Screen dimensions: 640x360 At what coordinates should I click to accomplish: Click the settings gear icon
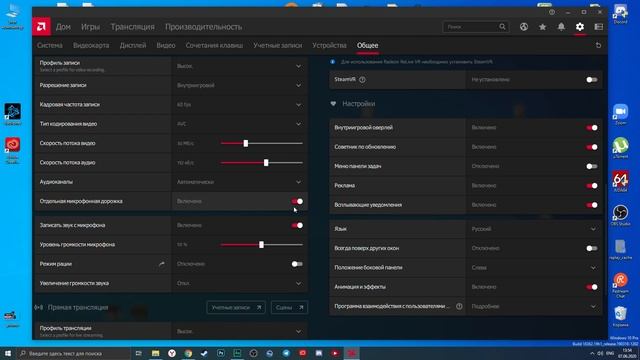[580, 27]
